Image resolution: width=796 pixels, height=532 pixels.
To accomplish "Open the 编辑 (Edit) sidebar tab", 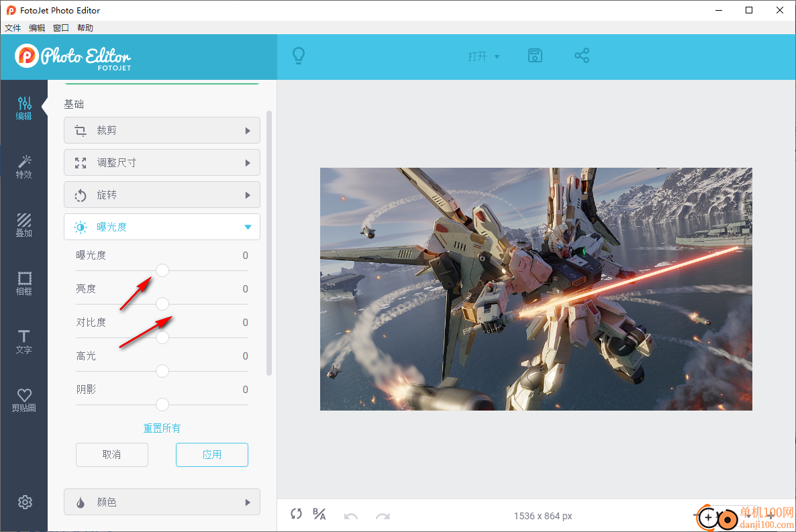I will tap(24, 108).
